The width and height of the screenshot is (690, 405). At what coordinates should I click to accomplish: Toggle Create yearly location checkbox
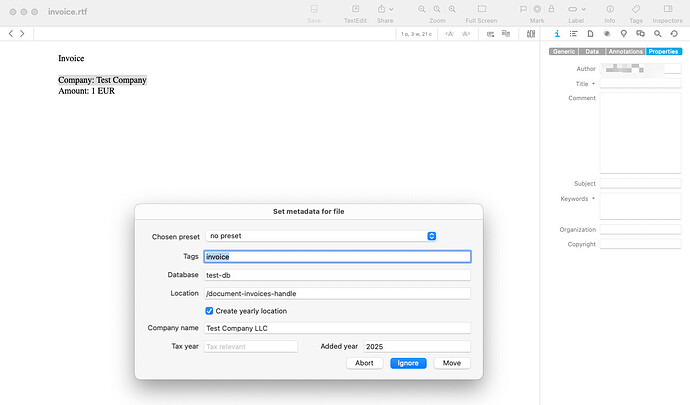click(x=210, y=311)
